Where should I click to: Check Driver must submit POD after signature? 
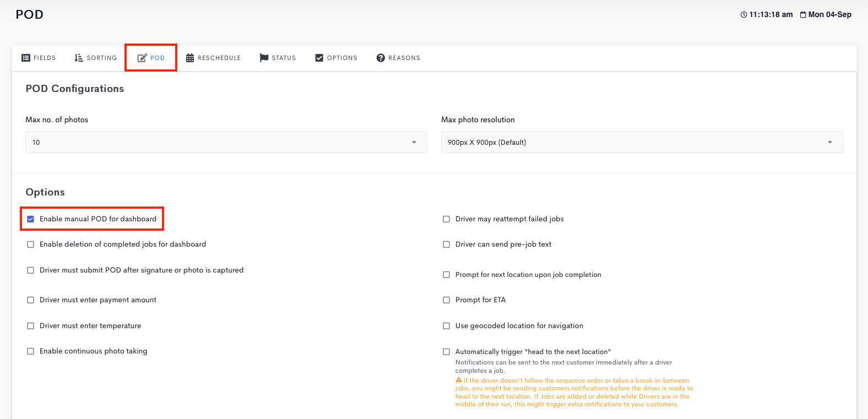pyautogui.click(x=31, y=270)
